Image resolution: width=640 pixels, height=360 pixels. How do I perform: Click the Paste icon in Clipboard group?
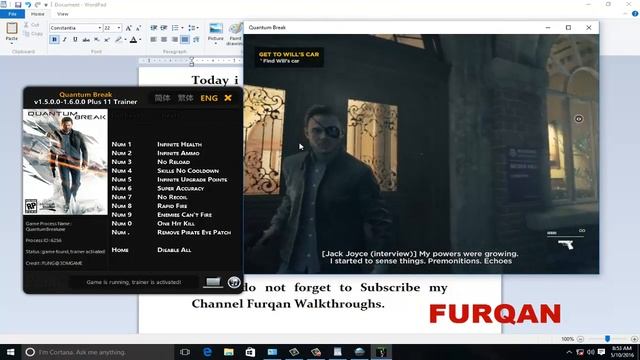coord(12,28)
